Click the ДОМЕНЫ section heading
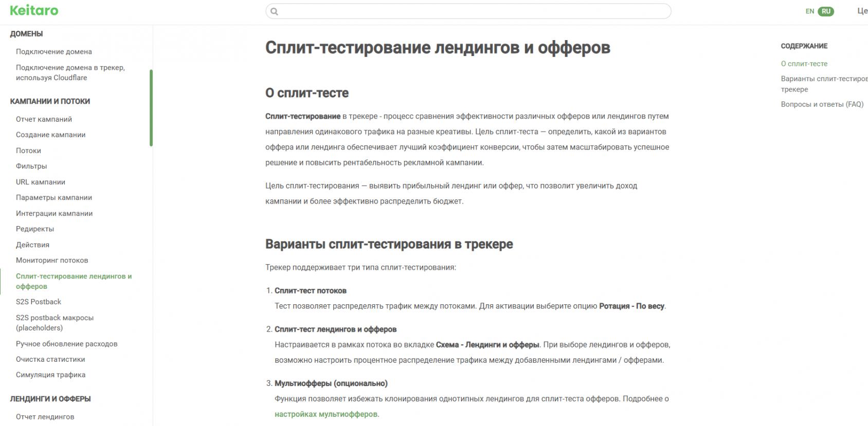This screenshot has height=426, width=868. (x=26, y=34)
